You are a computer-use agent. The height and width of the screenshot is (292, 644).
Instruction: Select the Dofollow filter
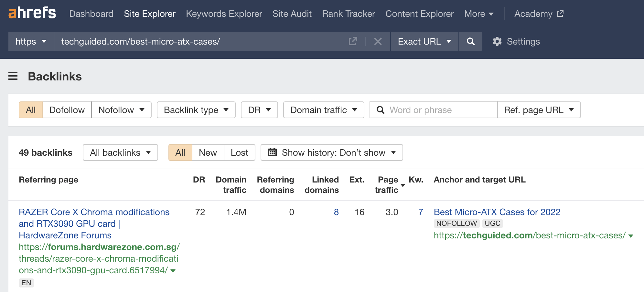(x=67, y=110)
